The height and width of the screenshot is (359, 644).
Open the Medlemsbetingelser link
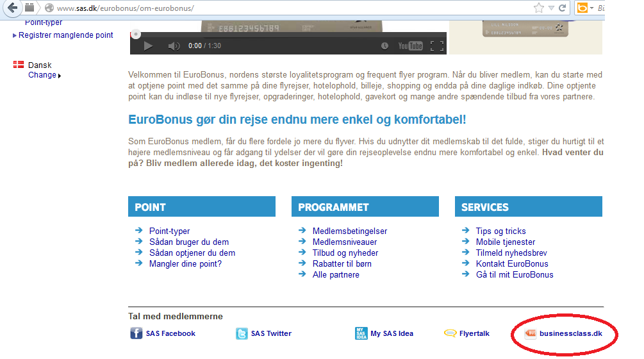pyautogui.click(x=350, y=231)
